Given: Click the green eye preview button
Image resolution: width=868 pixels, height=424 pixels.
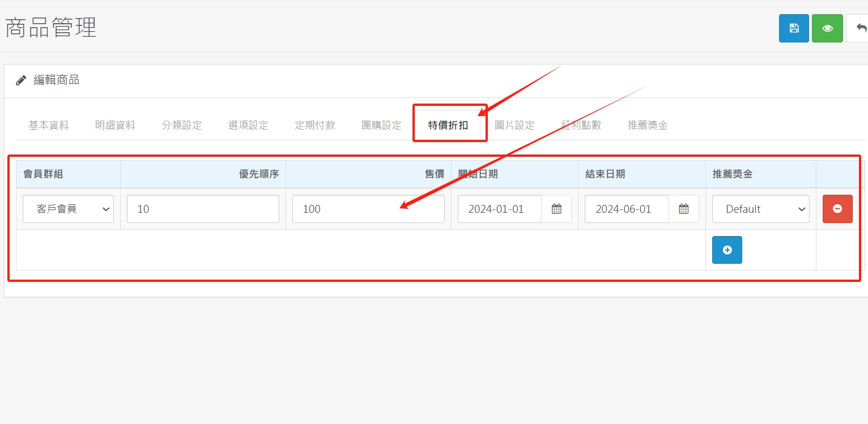Looking at the screenshot, I should coord(827,28).
